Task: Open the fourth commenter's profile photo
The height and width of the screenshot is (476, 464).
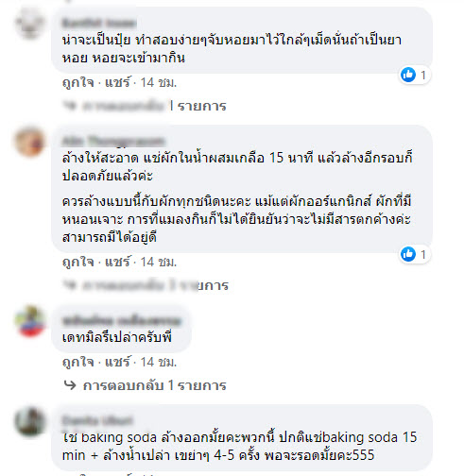Action: point(30,421)
